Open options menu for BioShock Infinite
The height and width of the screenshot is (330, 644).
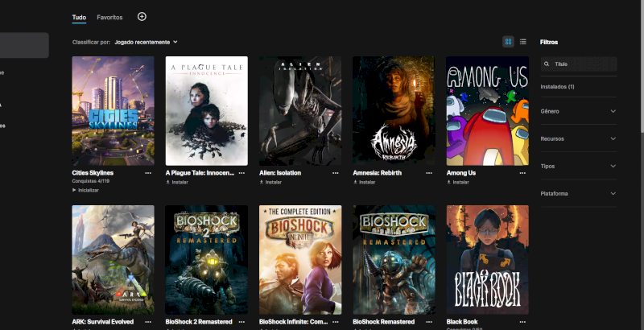pyautogui.click(x=336, y=322)
